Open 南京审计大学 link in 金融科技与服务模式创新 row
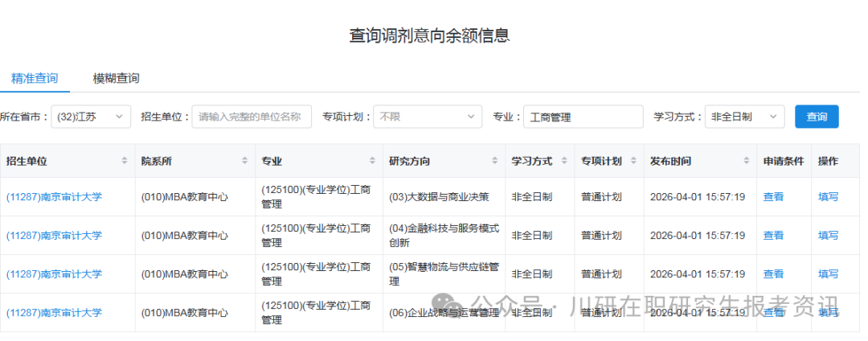The image size is (868, 341). point(55,236)
